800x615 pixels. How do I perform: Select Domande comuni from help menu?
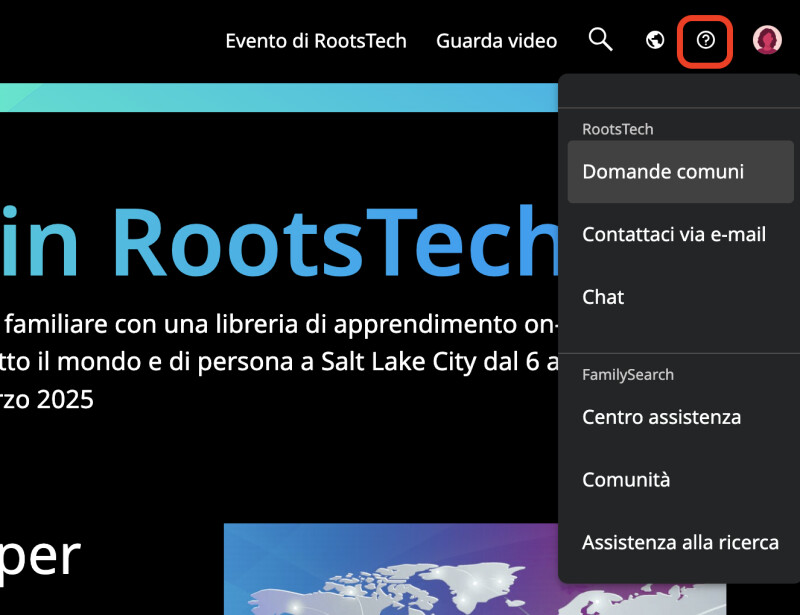point(681,171)
